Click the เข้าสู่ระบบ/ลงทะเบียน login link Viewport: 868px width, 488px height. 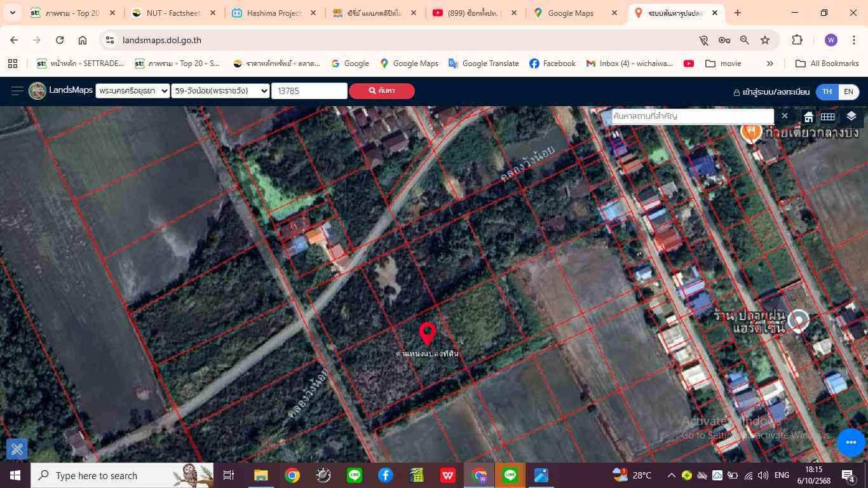tap(771, 91)
